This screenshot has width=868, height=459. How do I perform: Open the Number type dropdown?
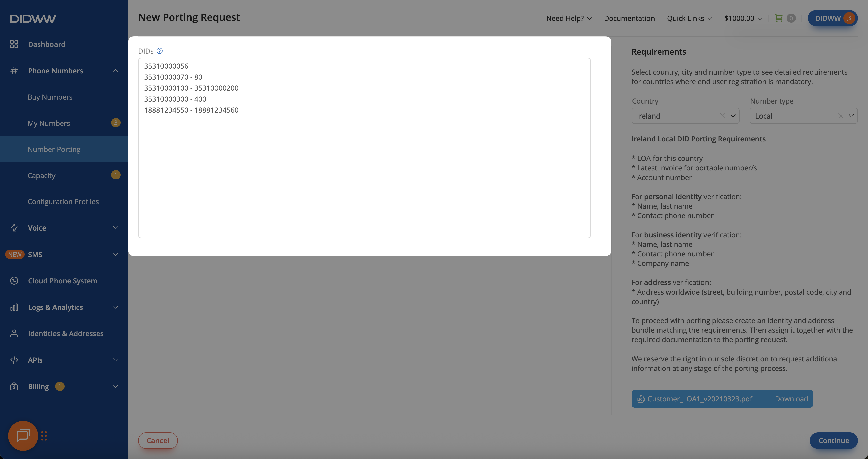click(851, 116)
